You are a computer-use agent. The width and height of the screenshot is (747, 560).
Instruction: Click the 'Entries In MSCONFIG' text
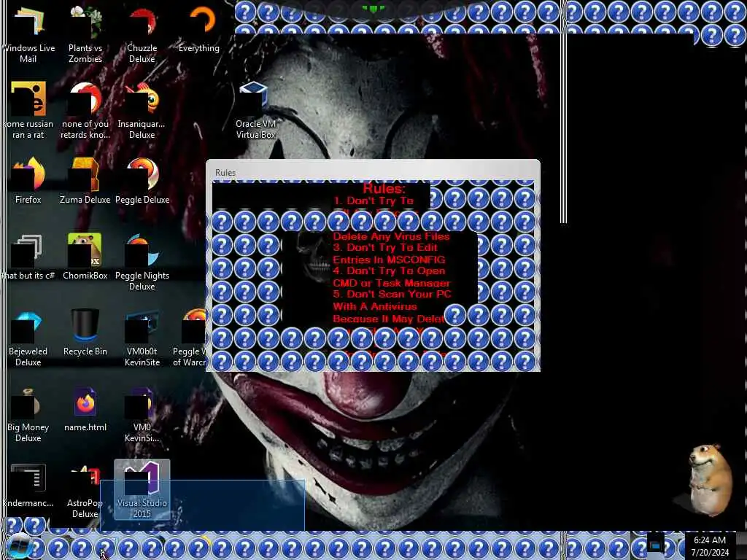[389, 260]
